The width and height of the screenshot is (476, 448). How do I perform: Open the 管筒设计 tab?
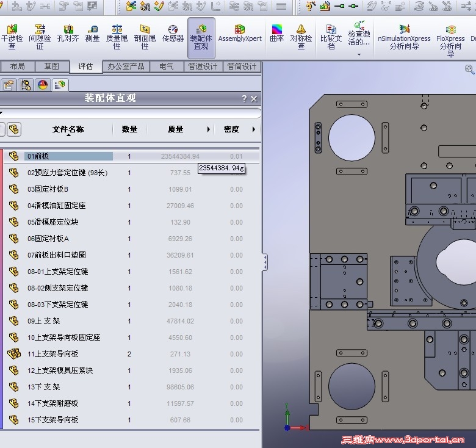pos(242,67)
